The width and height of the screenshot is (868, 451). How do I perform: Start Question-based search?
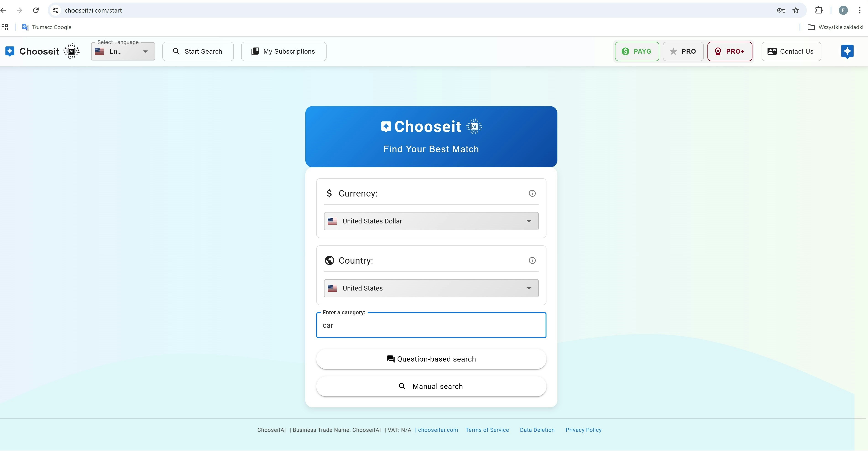431,359
